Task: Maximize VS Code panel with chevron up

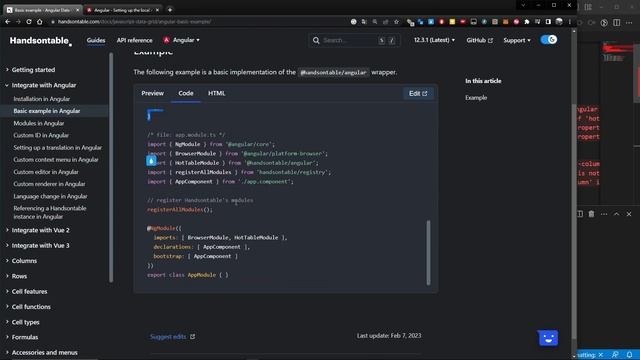Action: [x=616, y=214]
